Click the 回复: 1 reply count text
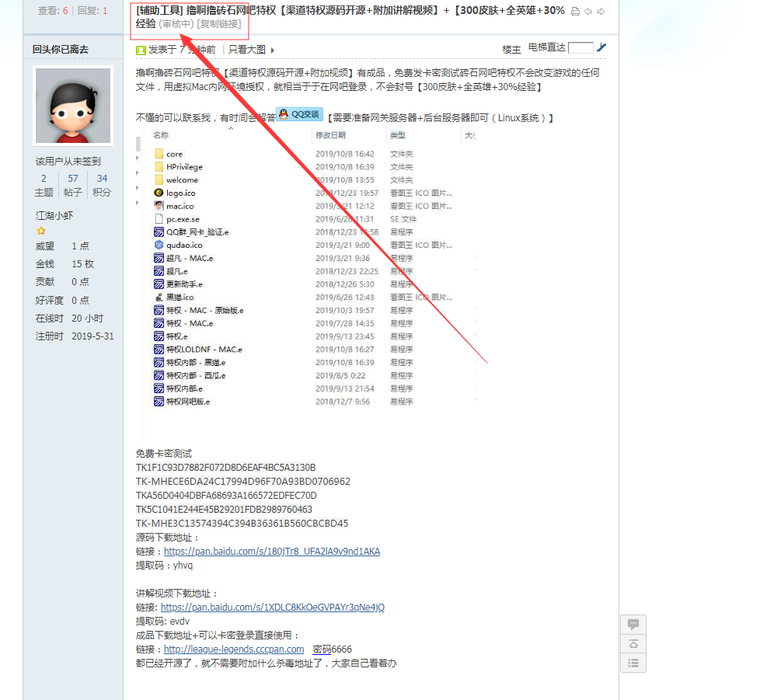Viewport: 760px width, 700px height. point(92,11)
